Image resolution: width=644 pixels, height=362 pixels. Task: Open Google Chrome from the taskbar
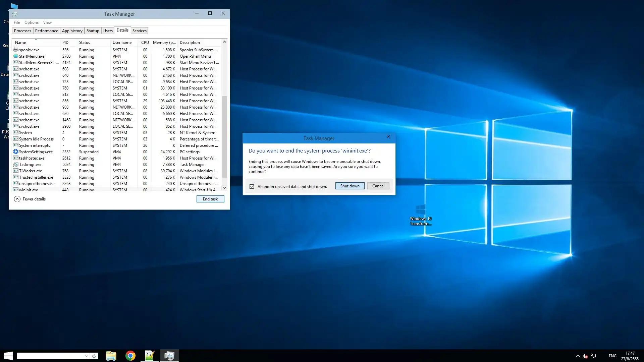point(130,356)
